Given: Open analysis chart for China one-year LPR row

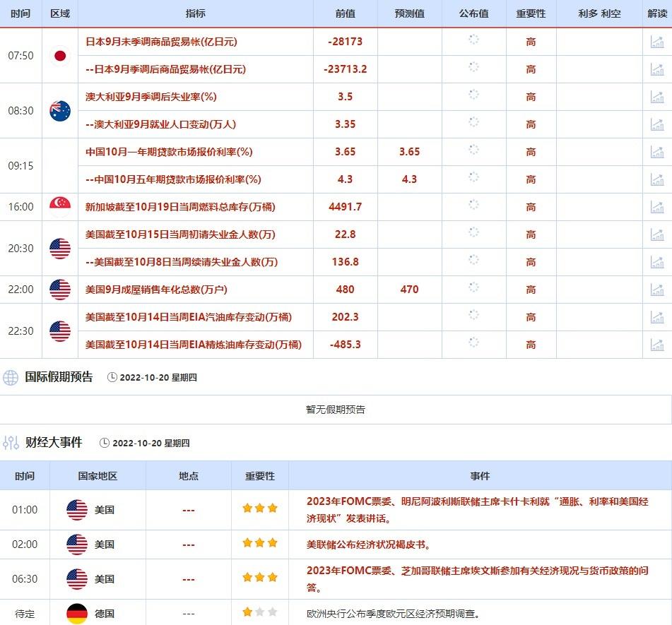Looking at the screenshot, I should pos(657,152).
